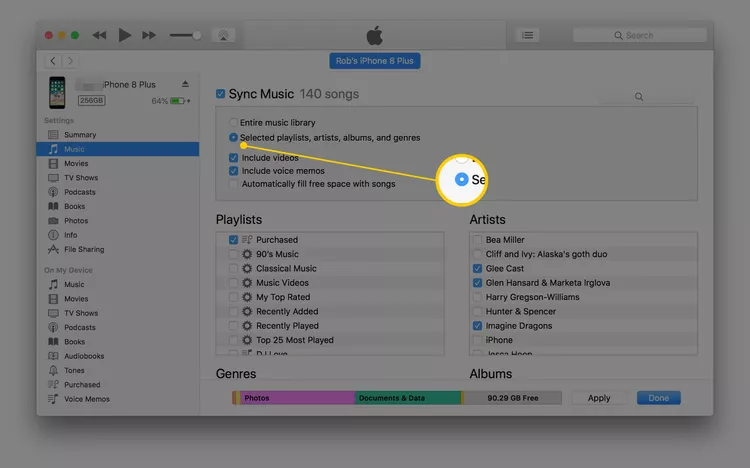Click the 140 songs count text
750x468 pixels.
[329, 94]
